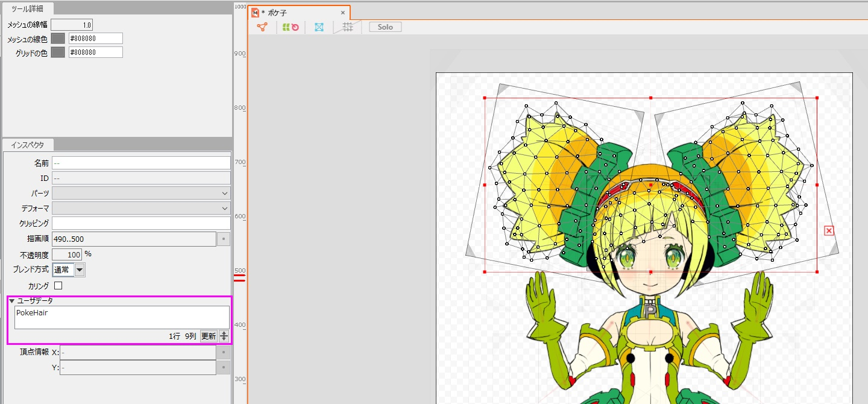This screenshot has height=404, width=868.
Task: Click the blue bounding box icon
Action: click(x=319, y=27)
